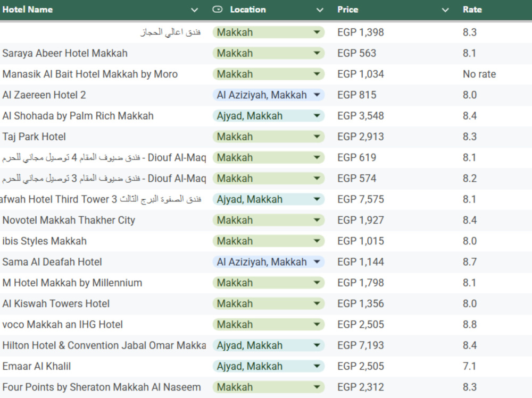Select the No rate cell
Viewport: 532px width, 398px height.
point(479,74)
